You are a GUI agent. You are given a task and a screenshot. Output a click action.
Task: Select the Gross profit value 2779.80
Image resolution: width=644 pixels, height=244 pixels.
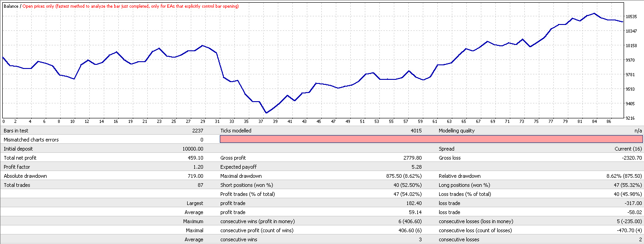[x=413, y=158]
